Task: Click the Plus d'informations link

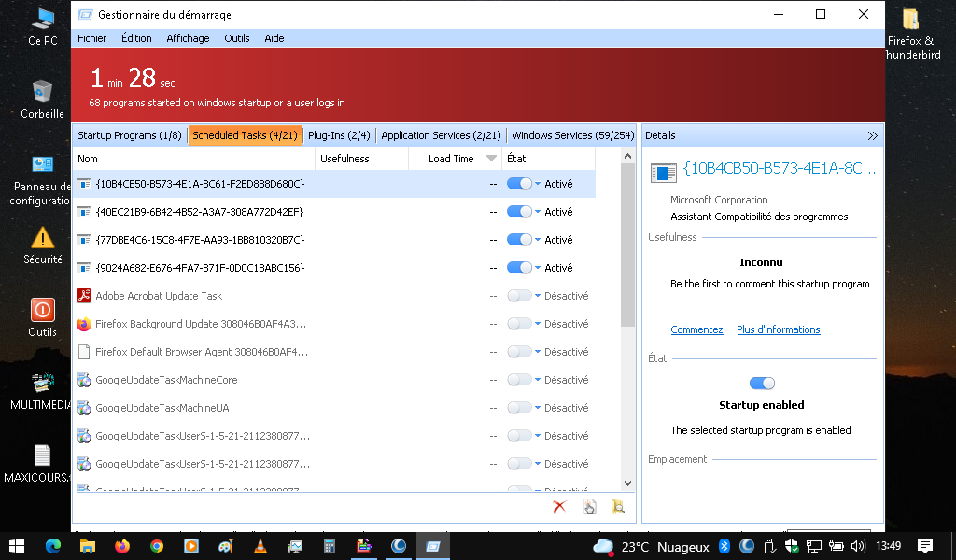Action: [x=778, y=329]
